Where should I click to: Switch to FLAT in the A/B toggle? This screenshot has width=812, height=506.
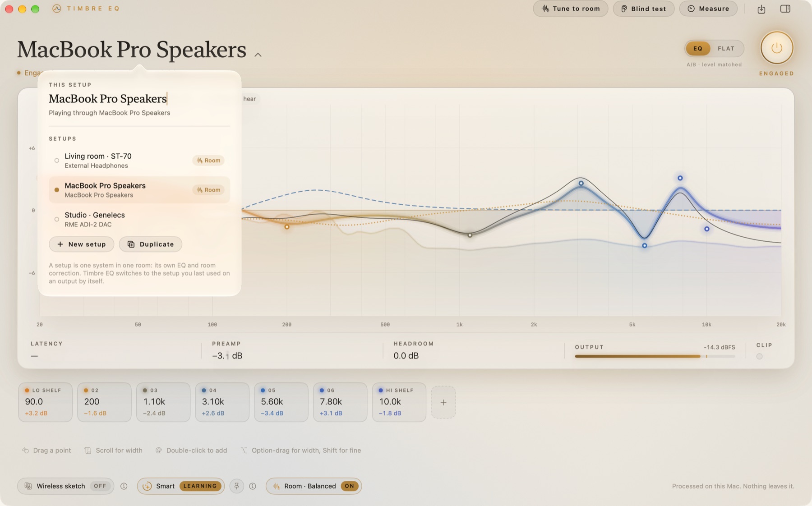[726, 48]
